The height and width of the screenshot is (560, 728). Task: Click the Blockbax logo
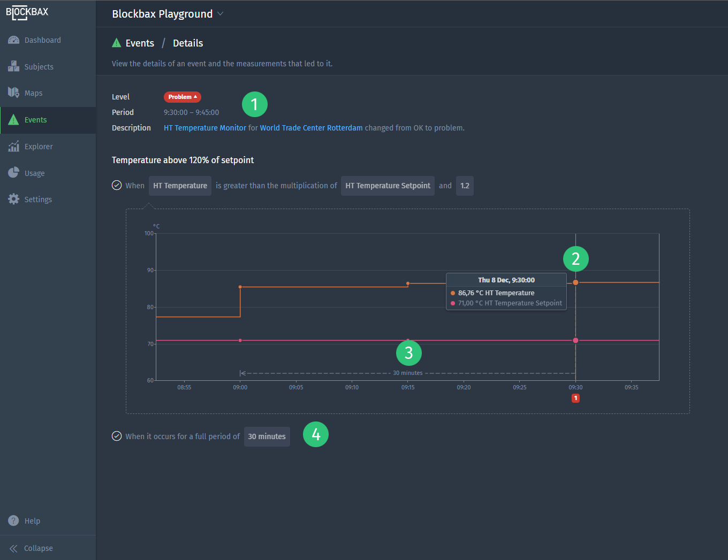tap(27, 13)
